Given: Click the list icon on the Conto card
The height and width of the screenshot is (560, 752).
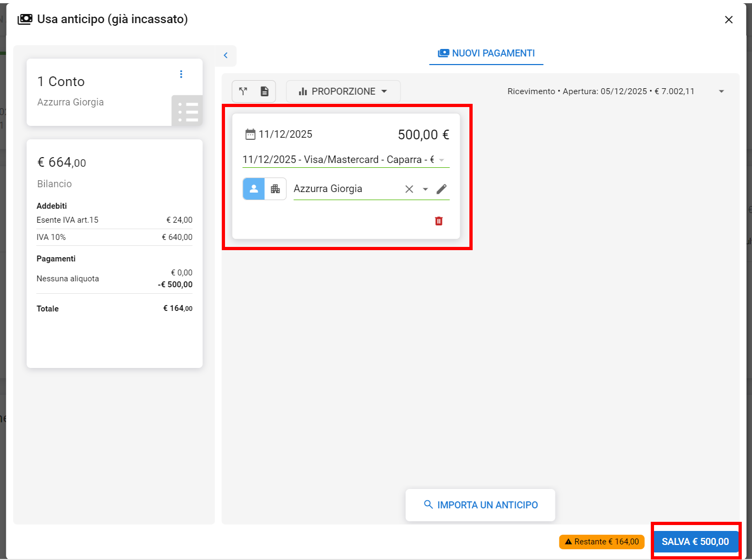Looking at the screenshot, I should (x=187, y=111).
